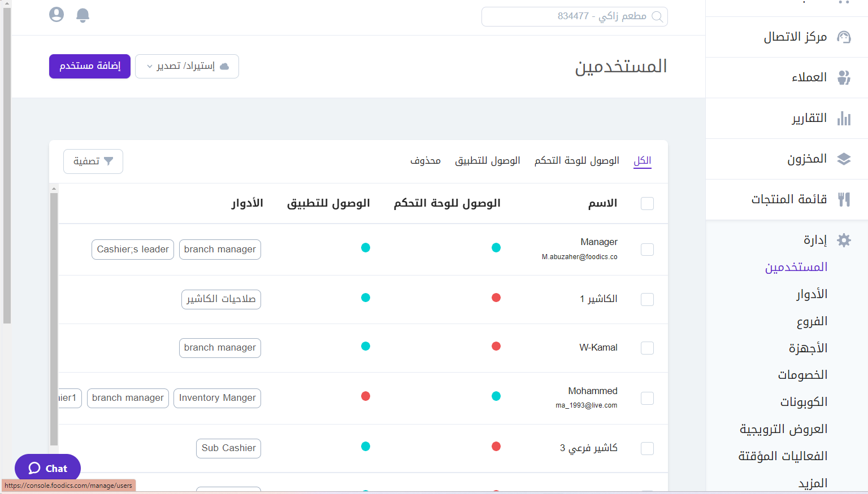Switch to the محذوف tab
The height and width of the screenshot is (494, 868).
click(425, 160)
